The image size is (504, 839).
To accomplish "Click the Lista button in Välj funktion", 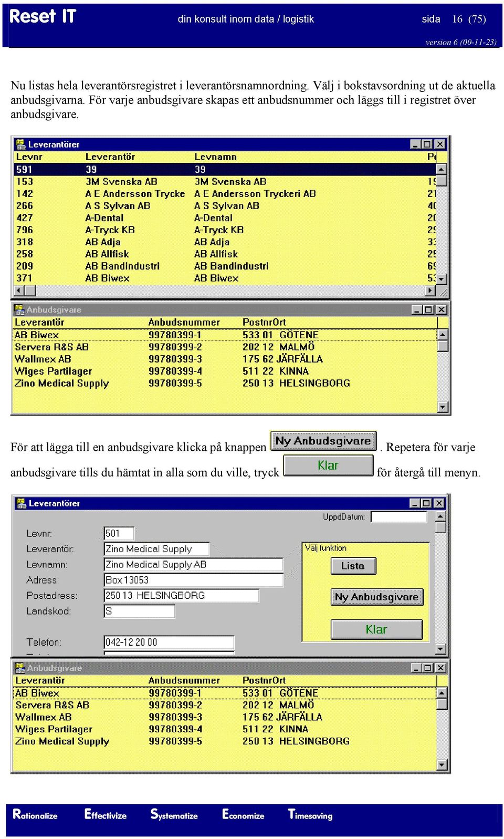I will click(353, 566).
